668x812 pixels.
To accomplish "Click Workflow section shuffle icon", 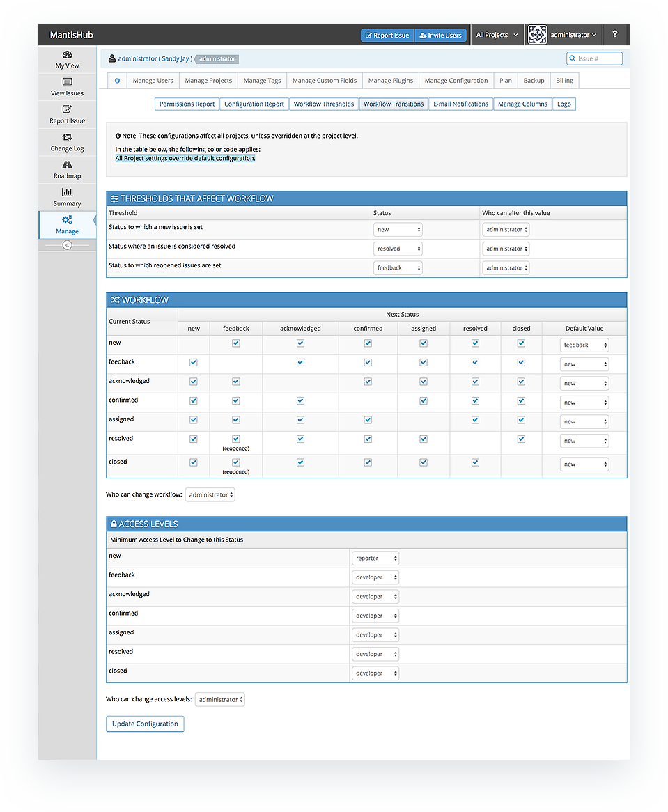I will tap(115, 300).
